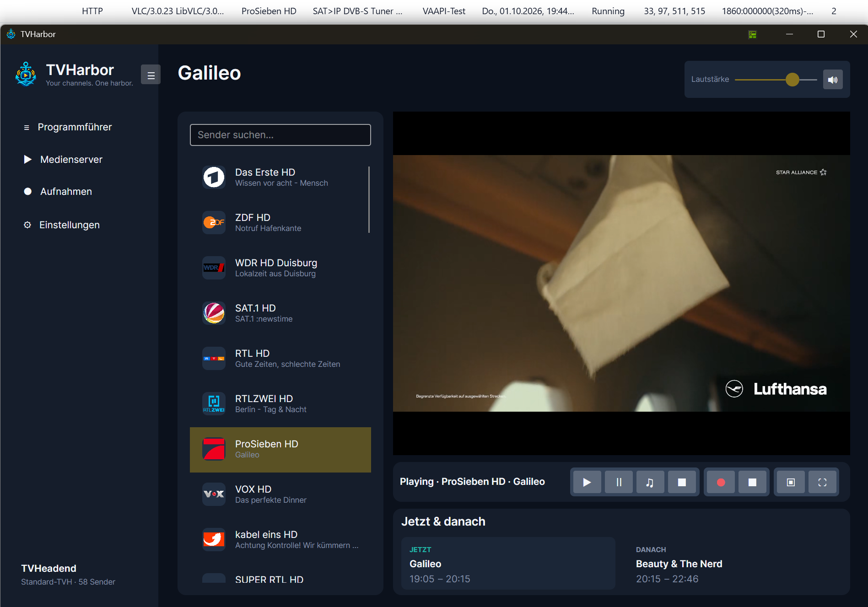Select SAT.1 HD channel logo
Screen dimensions: 868x607
(214, 313)
